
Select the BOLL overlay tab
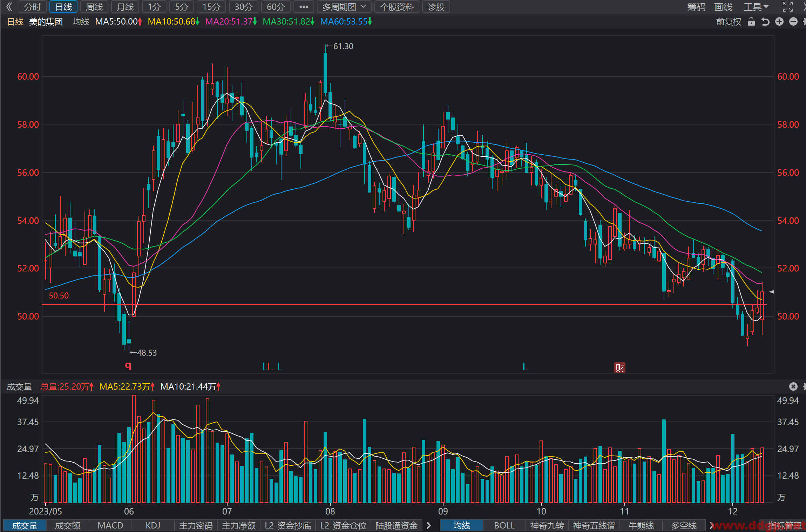click(x=504, y=525)
